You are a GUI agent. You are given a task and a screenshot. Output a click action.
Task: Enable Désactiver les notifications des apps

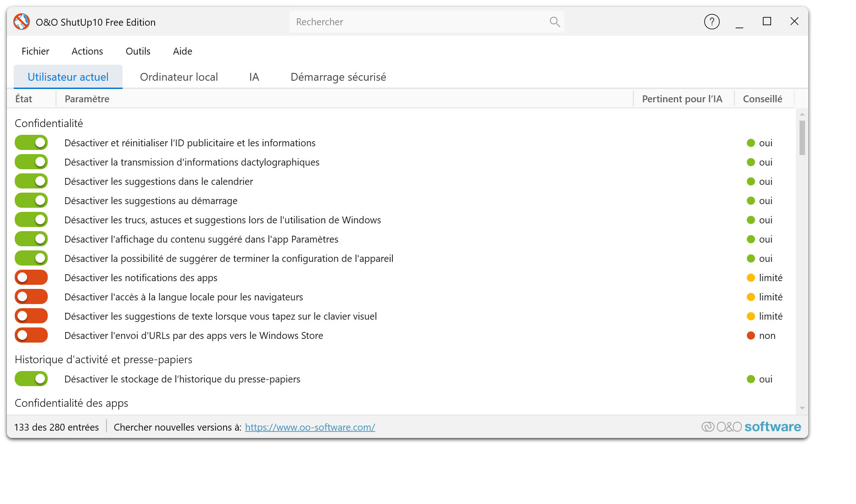[x=31, y=277]
